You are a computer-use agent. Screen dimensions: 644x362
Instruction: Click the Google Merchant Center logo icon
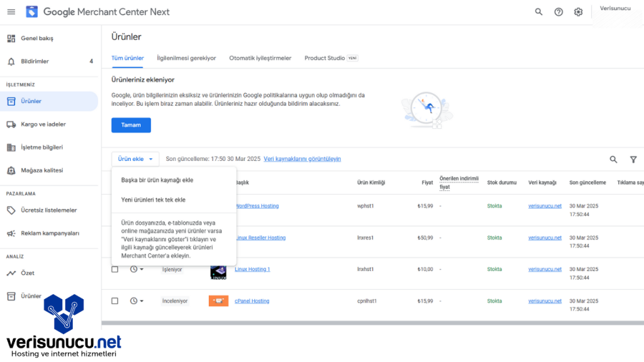point(31,12)
